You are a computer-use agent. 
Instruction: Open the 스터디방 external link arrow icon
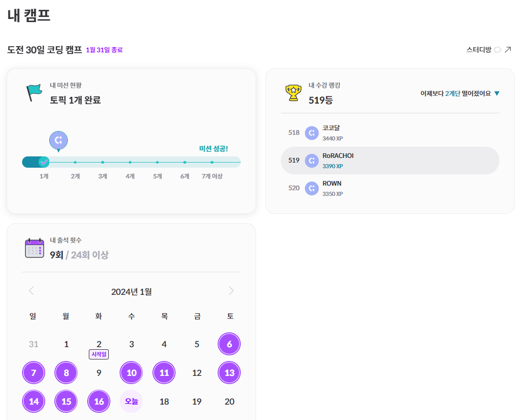508,50
